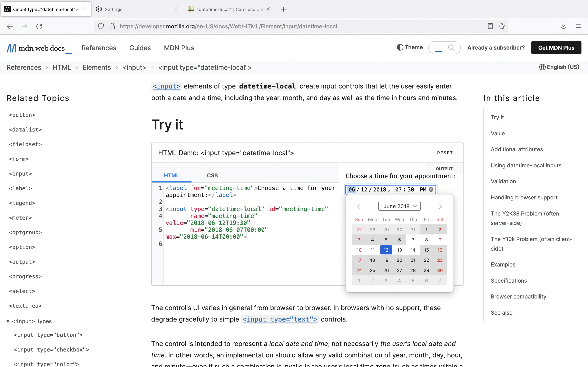Clear the datetime input value
The width and height of the screenshot is (588, 367).
[x=431, y=190]
